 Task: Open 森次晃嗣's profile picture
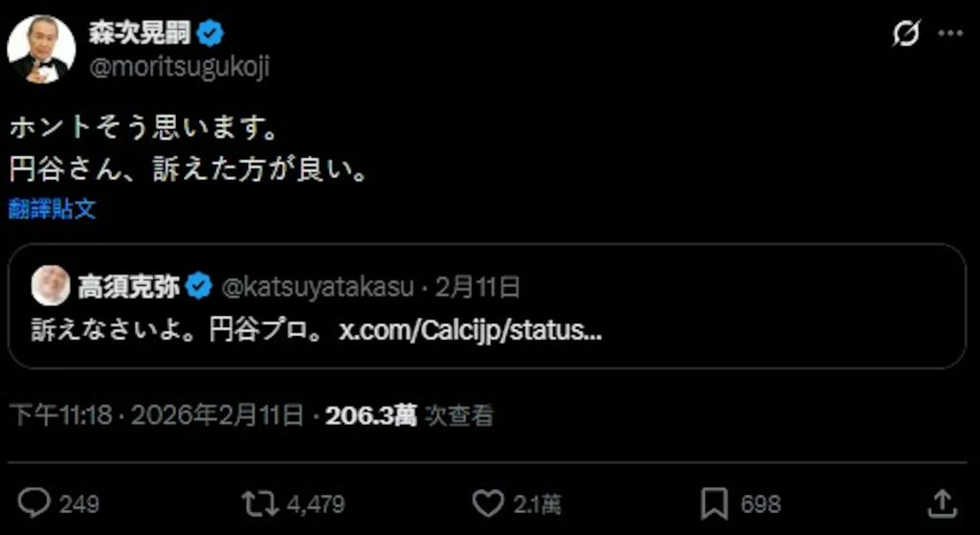[x=41, y=50]
